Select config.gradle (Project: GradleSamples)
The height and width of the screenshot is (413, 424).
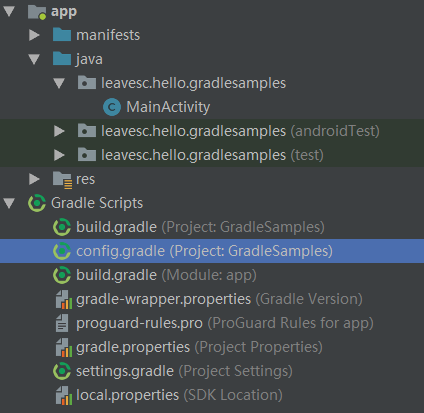point(212,251)
